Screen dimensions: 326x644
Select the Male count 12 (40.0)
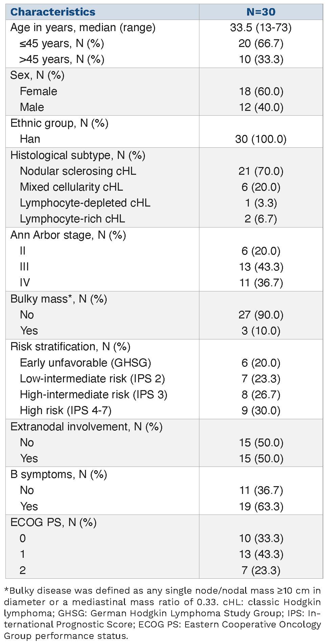coord(261,107)
